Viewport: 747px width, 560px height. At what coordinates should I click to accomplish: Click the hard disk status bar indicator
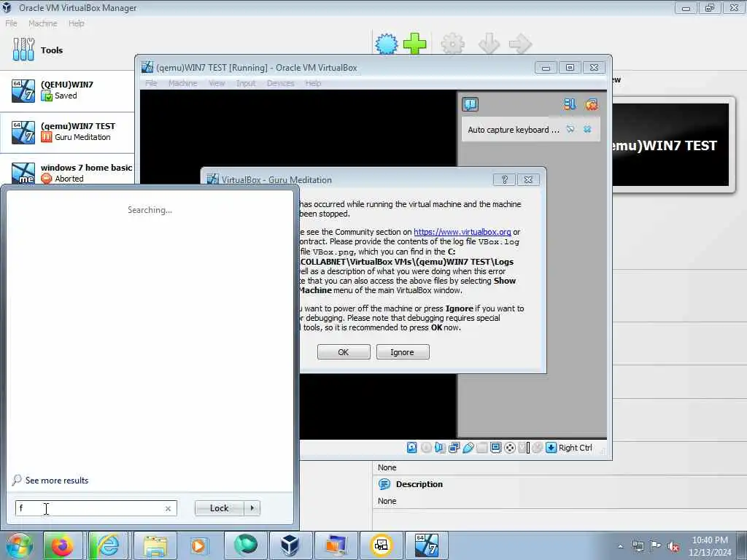pos(411,447)
